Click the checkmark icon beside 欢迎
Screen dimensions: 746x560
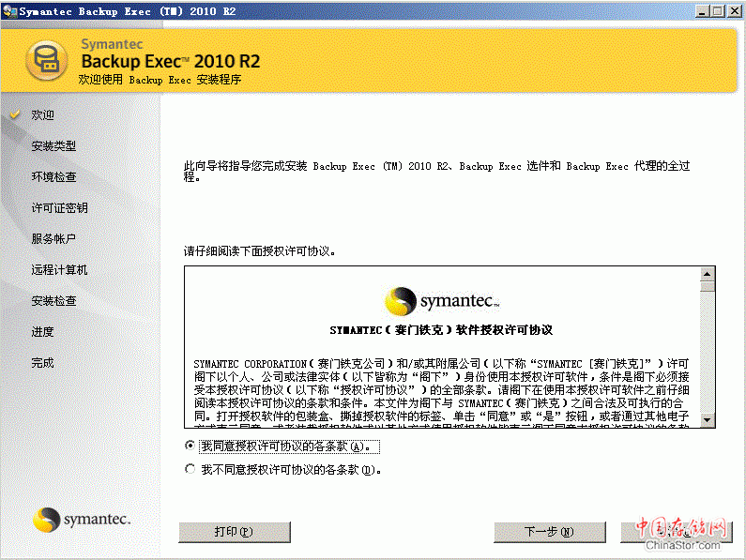click(14, 114)
